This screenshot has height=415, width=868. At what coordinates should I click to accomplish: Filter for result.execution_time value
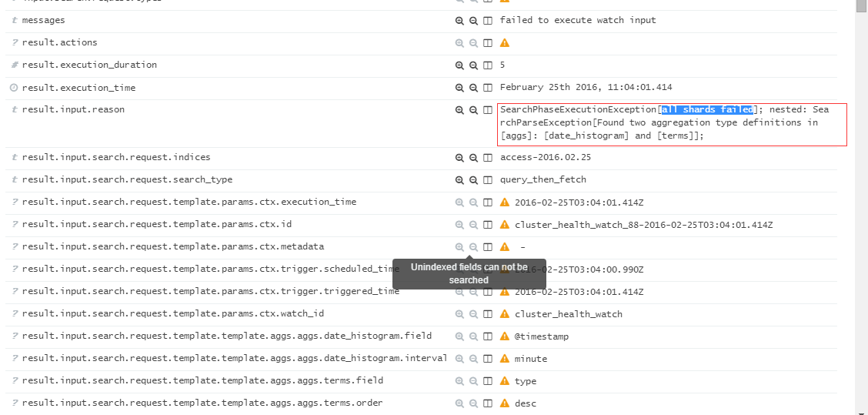coord(459,88)
